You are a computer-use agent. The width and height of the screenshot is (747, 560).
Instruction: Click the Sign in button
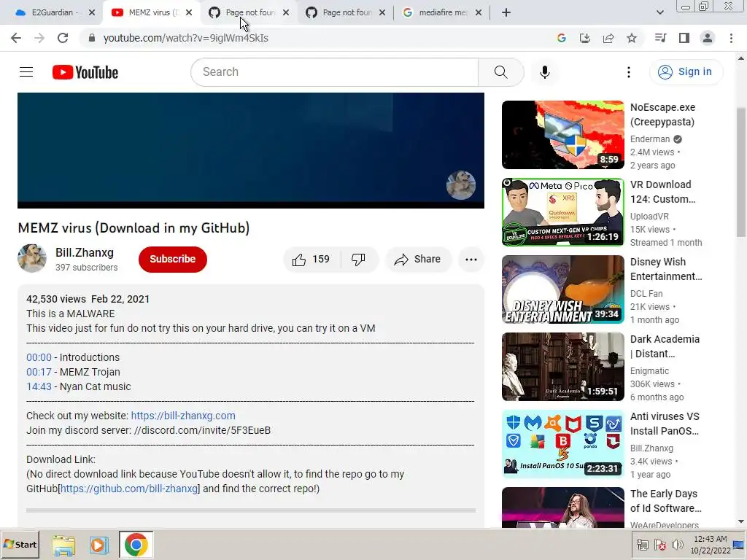[686, 72]
